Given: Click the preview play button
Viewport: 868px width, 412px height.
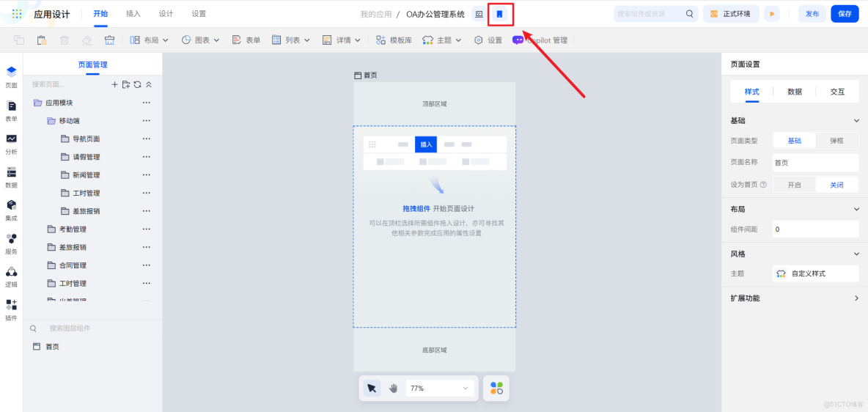Looking at the screenshot, I should [772, 14].
